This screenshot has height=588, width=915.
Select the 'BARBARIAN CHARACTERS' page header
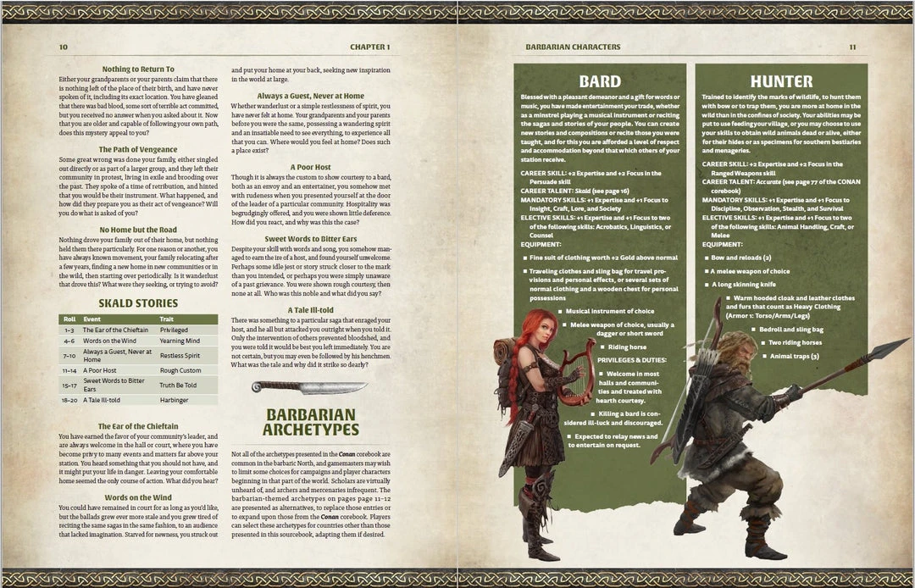tap(573, 47)
